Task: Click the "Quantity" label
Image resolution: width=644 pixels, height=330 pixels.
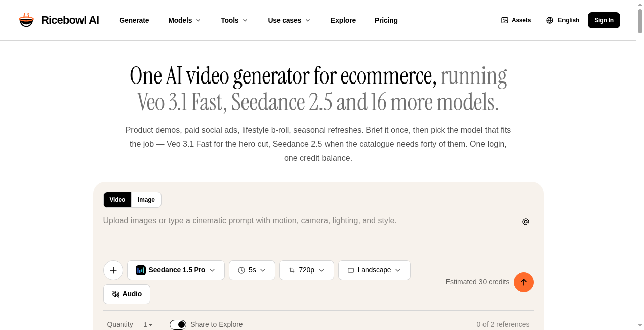Action: tap(120, 324)
